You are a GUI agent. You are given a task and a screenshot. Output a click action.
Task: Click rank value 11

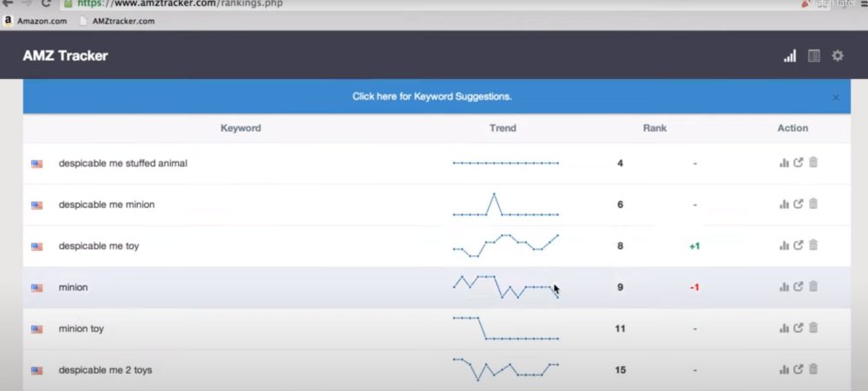point(620,329)
